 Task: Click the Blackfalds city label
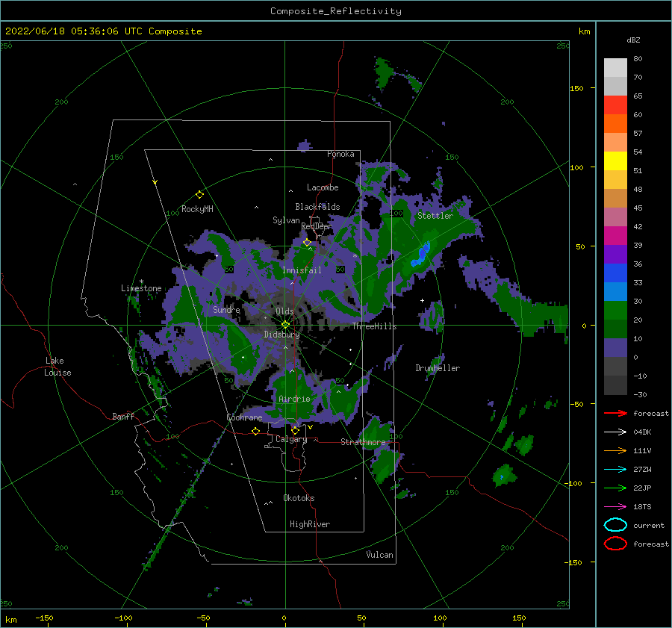317,207
